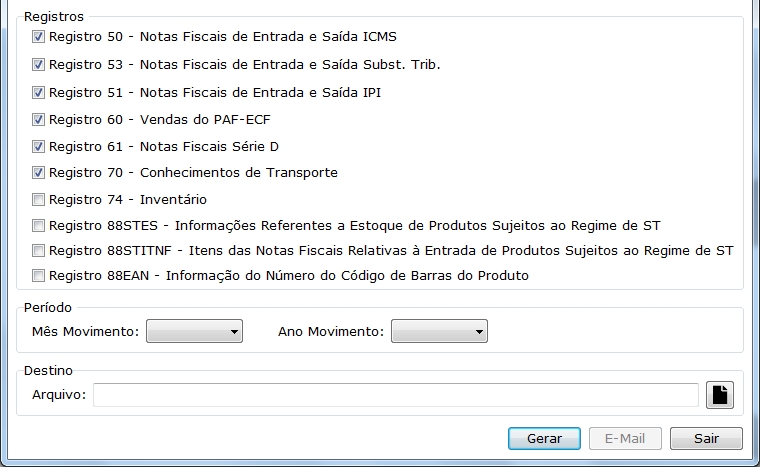Uncheck Registro 61 Notas Fiscais Série D
Screen dimensions: 760x467
(x=39, y=147)
